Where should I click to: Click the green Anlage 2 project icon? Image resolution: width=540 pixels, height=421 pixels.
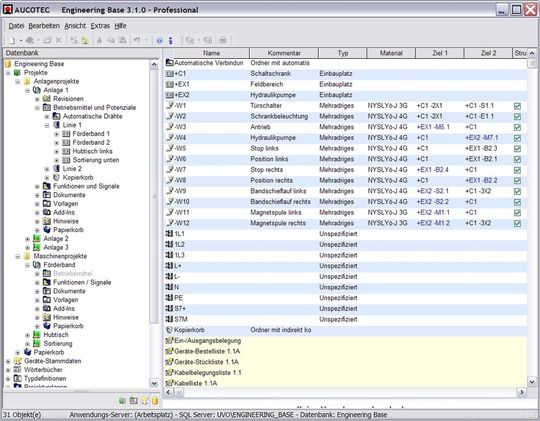[x=37, y=238]
